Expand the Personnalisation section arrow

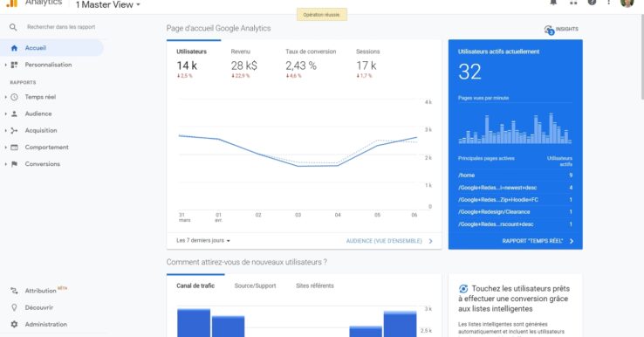(x=6, y=65)
